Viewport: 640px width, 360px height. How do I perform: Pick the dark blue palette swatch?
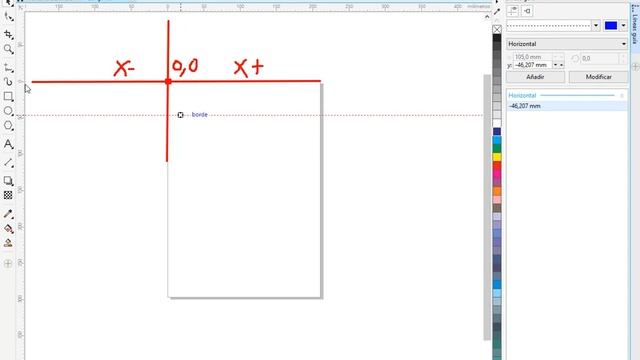pos(497,131)
